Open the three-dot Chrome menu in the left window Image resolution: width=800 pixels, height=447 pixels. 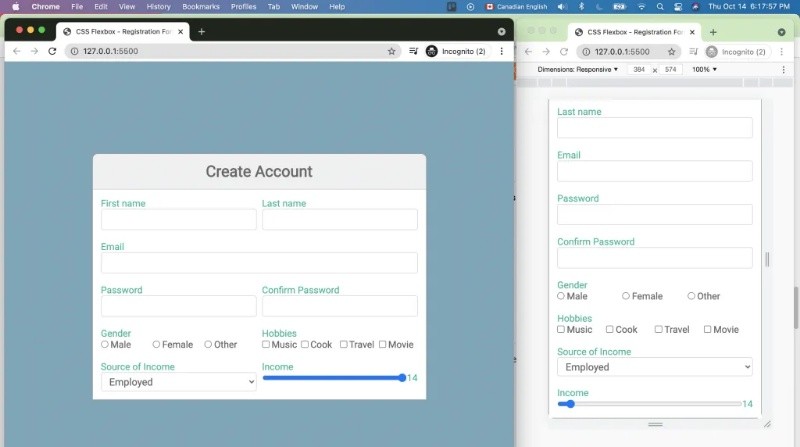[502, 51]
